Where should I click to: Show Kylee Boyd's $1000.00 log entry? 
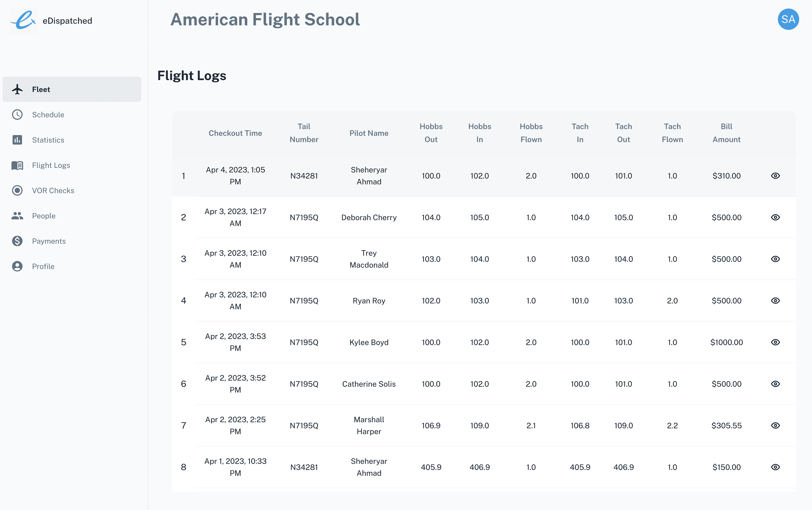pyautogui.click(x=775, y=342)
